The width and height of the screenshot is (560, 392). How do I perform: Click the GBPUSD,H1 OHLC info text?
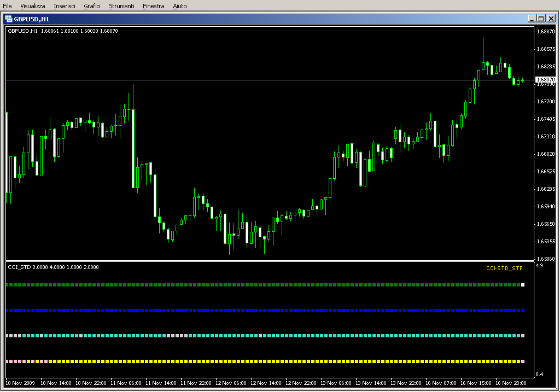[x=63, y=31]
